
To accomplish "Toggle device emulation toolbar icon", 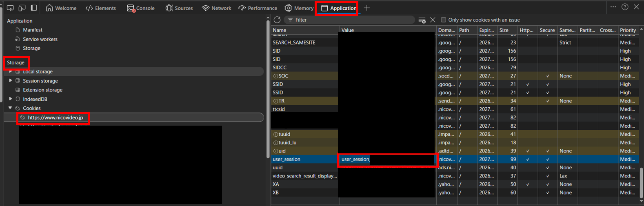I will pyautogui.click(x=22, y=8).
